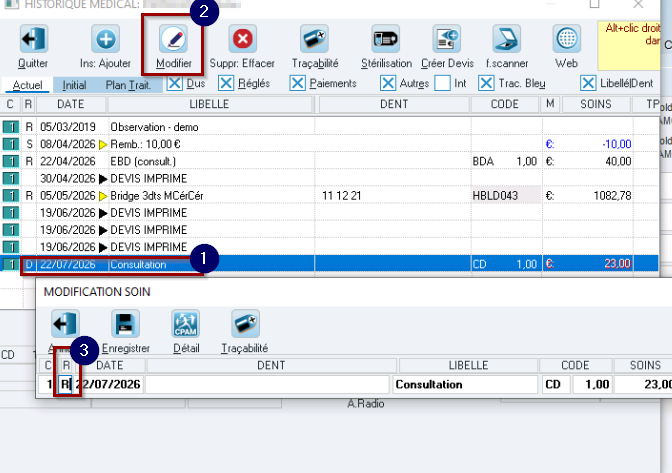Toggle the Dus checkbox

click(x=174, y=83)
